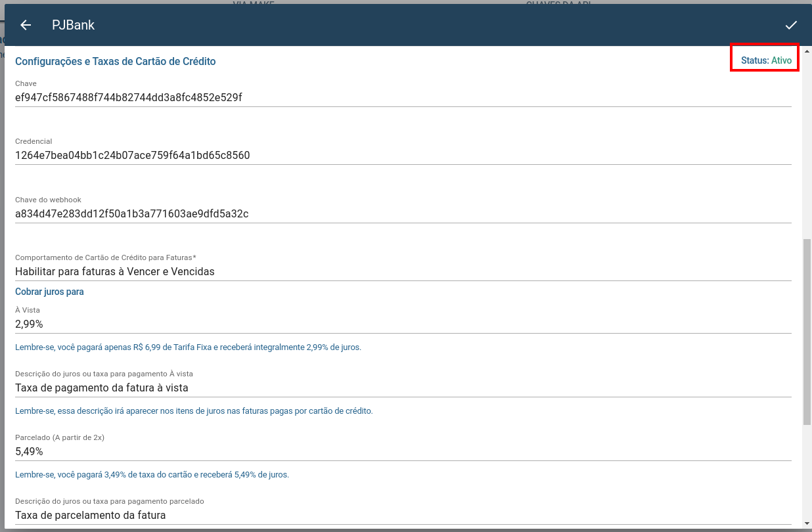Click the scrollbar down arrow
812x532 pixels.
tap(807, 523)
